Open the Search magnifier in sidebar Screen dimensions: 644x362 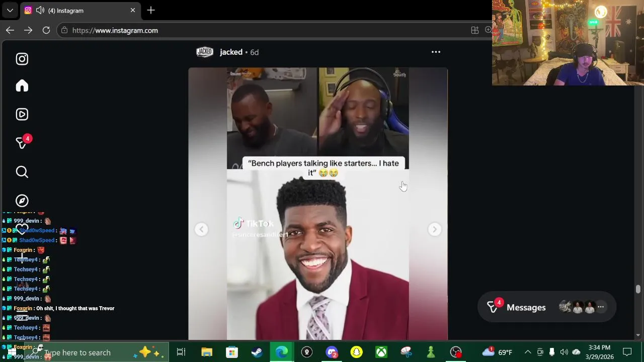click(22, 172)
